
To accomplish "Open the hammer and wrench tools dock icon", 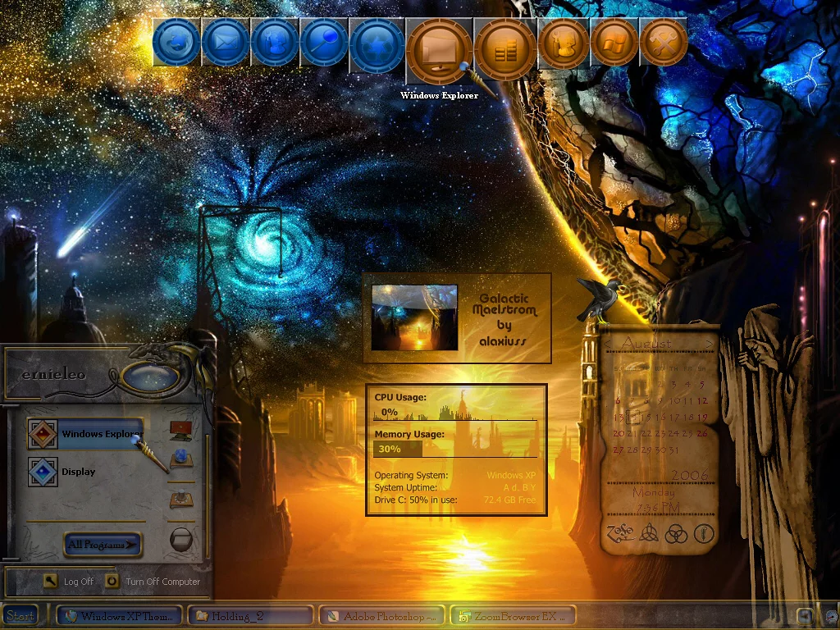I will (663, 42).
